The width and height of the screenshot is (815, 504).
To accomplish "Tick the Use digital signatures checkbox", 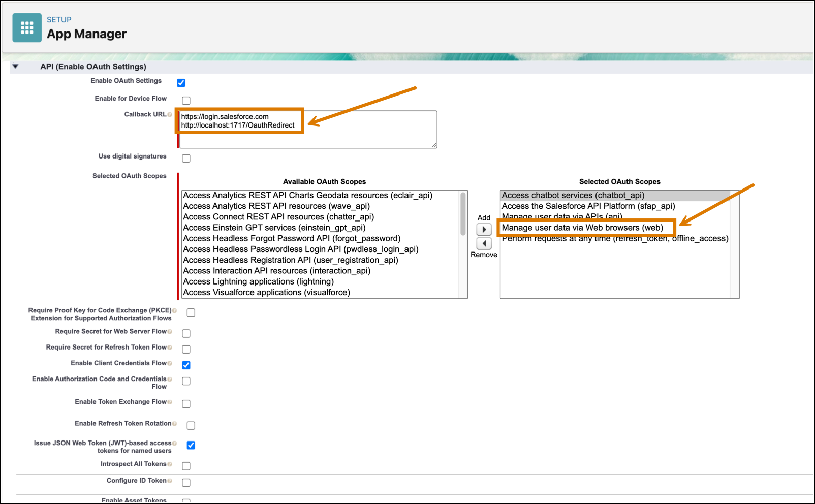I will (x=186, y=159).
